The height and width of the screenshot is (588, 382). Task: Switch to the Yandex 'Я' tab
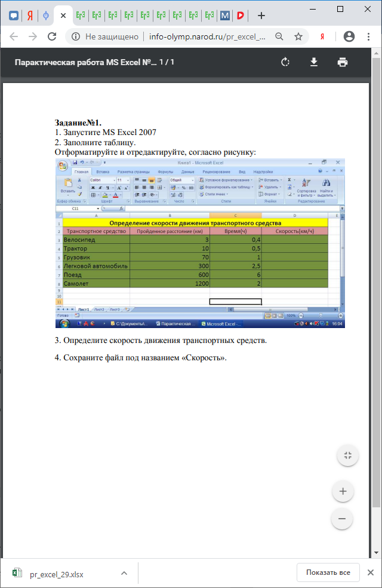click(30, 16)
